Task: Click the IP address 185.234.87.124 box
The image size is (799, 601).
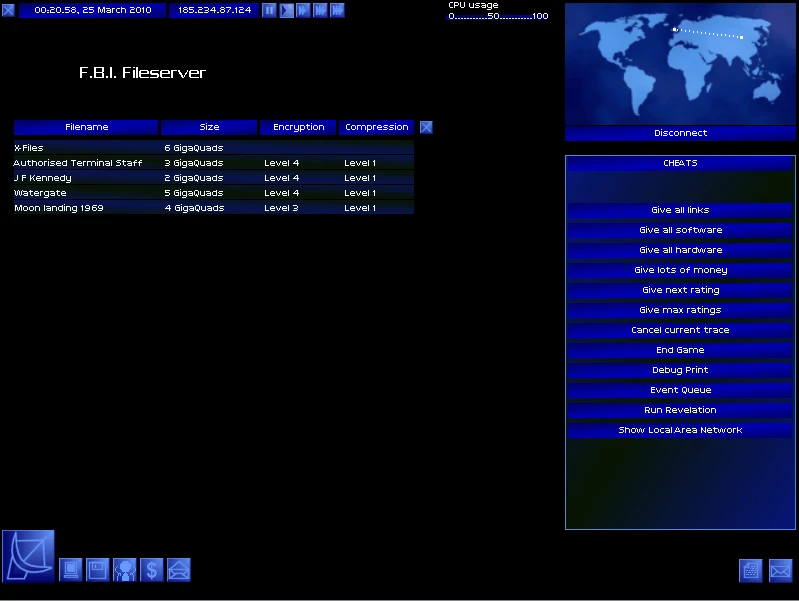Action: [215, 10]
